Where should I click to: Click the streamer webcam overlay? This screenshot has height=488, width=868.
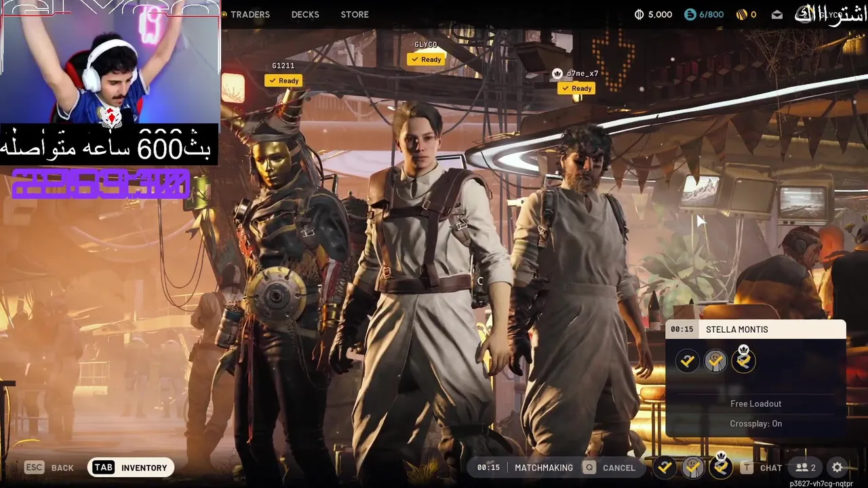110,62
